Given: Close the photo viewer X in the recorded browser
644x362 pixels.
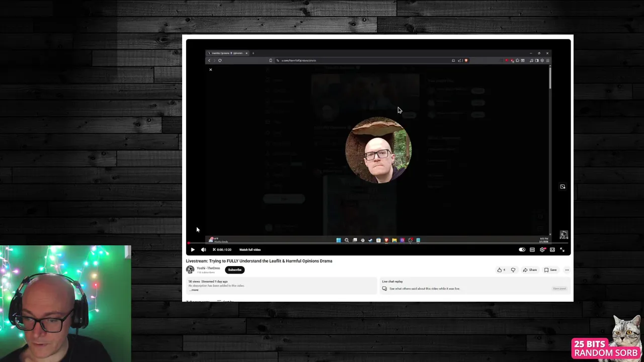Looking at the screenshot, I should click(x=210, y=69).
